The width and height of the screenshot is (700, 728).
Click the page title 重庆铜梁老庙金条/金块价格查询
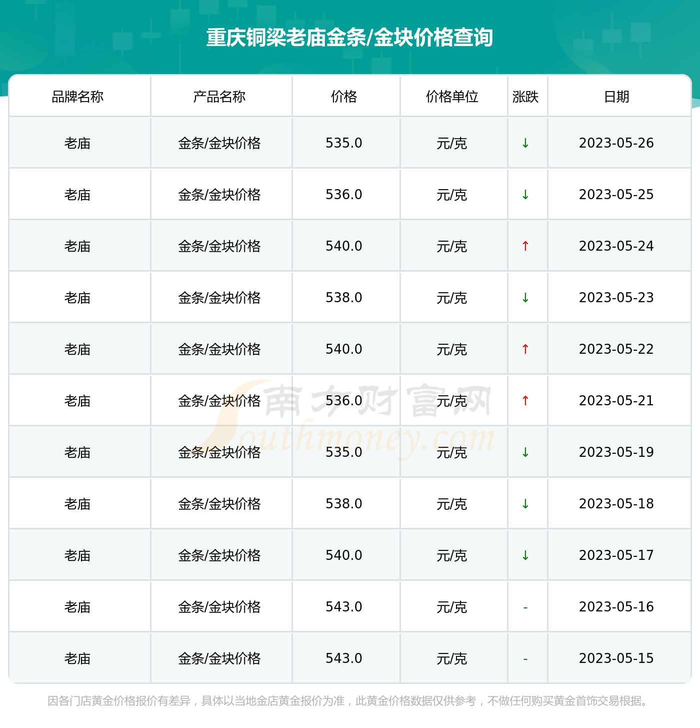350,38
